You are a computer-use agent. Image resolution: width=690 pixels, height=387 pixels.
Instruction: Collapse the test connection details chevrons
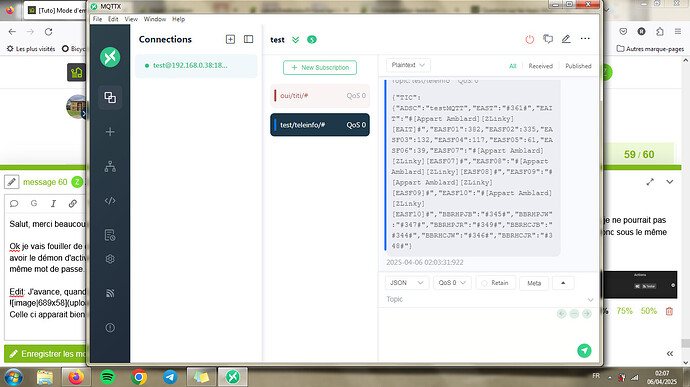click(295, 40)
